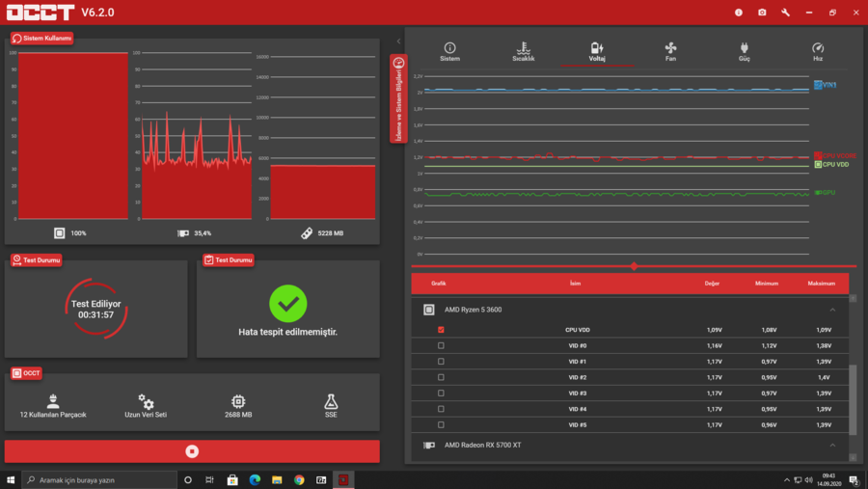Open File Explorer from the taskbar
Viewport: 868px width, 489px height.
click(277, 479)
